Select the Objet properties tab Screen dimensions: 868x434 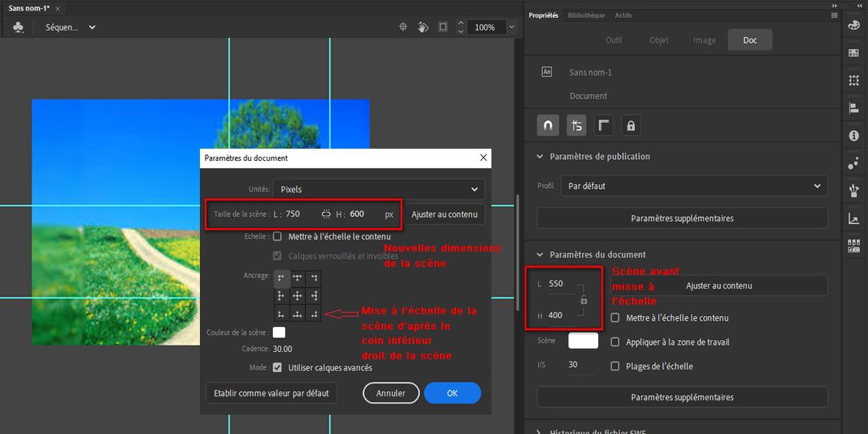pos(658,40)
